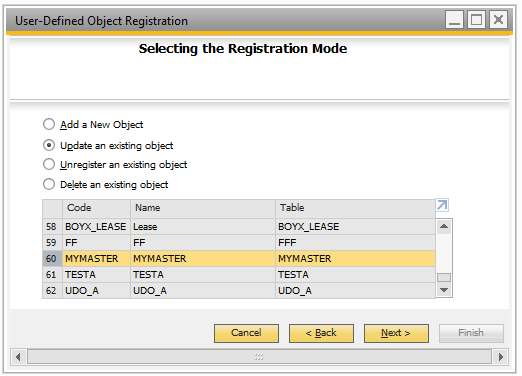Click the Code column header
522x376 pixels.
point(96,208)
